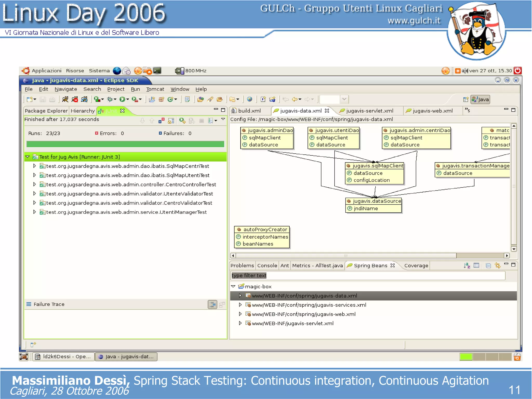Click show desktop icon in bottom panel
532x399 pixels.
(x=24, y=357)
